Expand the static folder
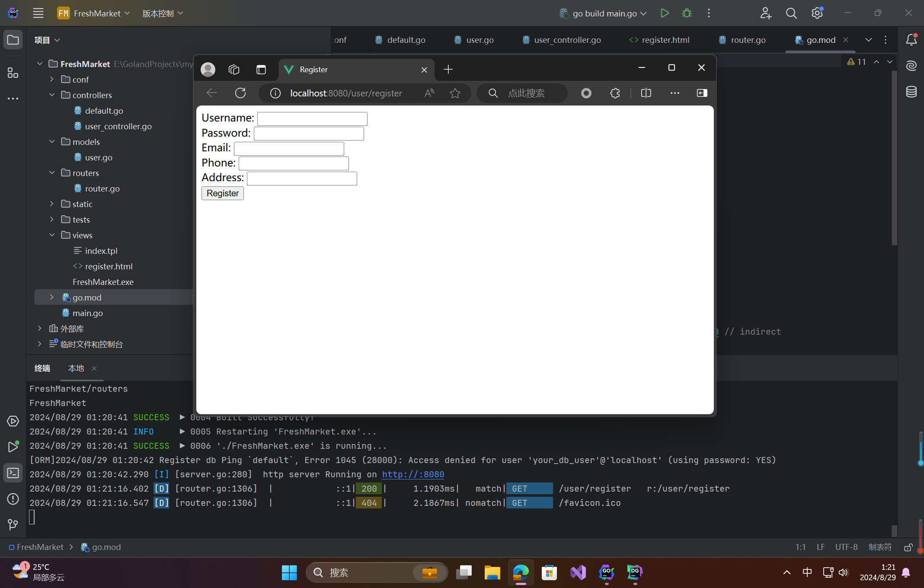This screenshot has width=924, height=588. (52, 204)
